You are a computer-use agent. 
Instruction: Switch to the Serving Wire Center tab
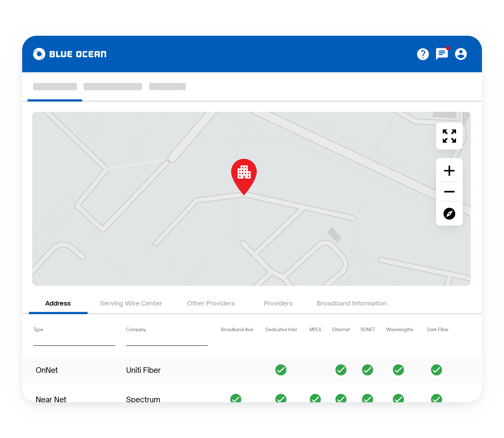point(131,303)
